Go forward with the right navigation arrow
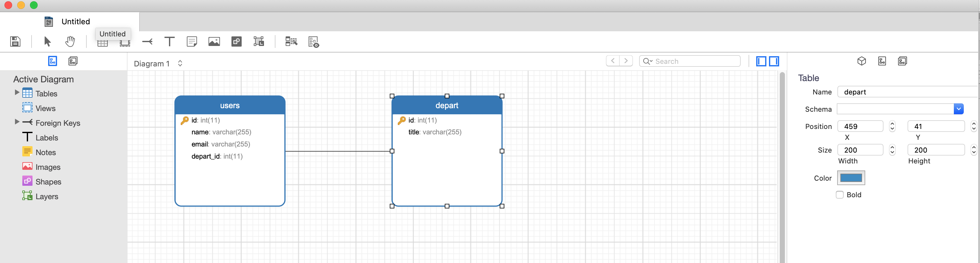 pyautogui.click(x=626, y=61)
